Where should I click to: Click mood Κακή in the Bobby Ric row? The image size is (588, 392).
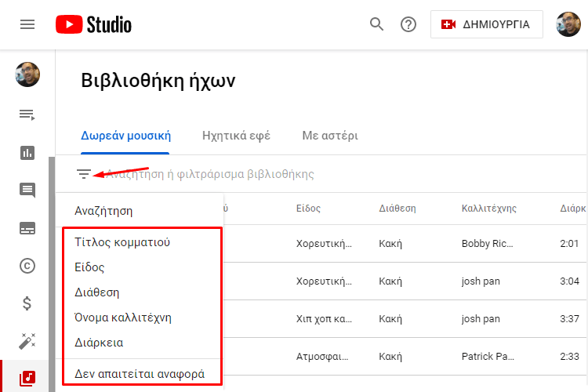[x=390, y=244]
